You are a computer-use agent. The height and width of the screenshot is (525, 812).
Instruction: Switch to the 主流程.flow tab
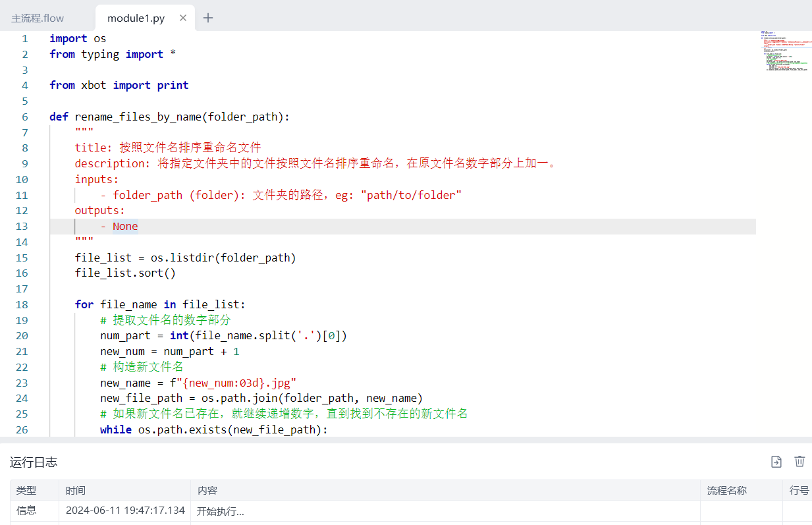[38, 18]
